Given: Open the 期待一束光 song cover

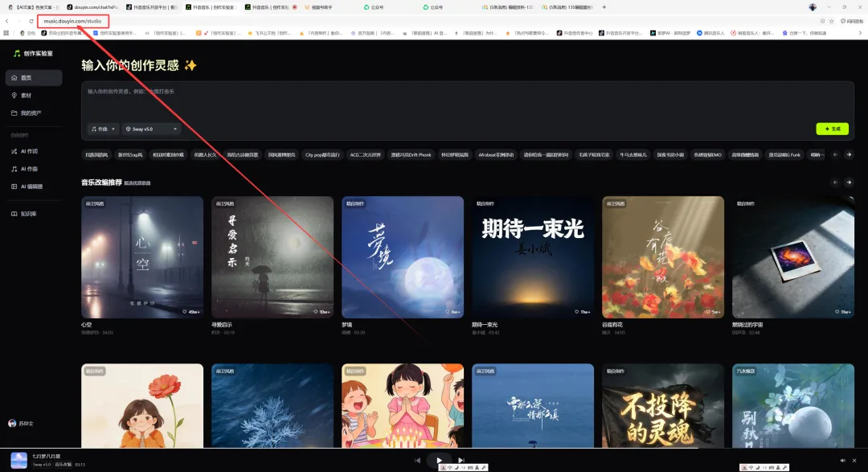Looking at the screenshot, I should point(533,257).
